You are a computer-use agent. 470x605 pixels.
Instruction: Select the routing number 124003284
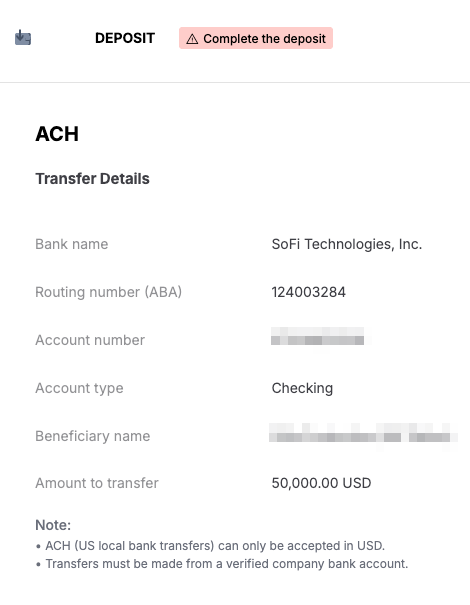(308, 292)
